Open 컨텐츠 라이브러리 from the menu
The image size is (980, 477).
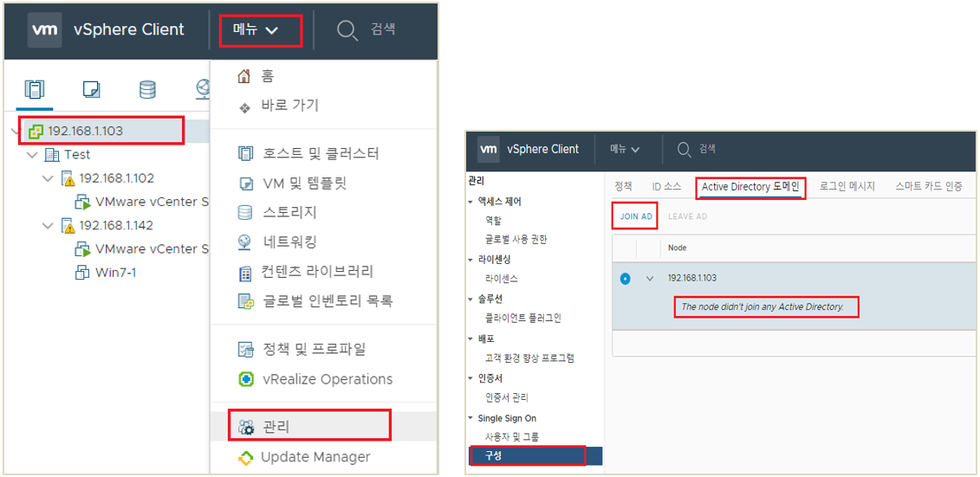click(x=316, y=272)
